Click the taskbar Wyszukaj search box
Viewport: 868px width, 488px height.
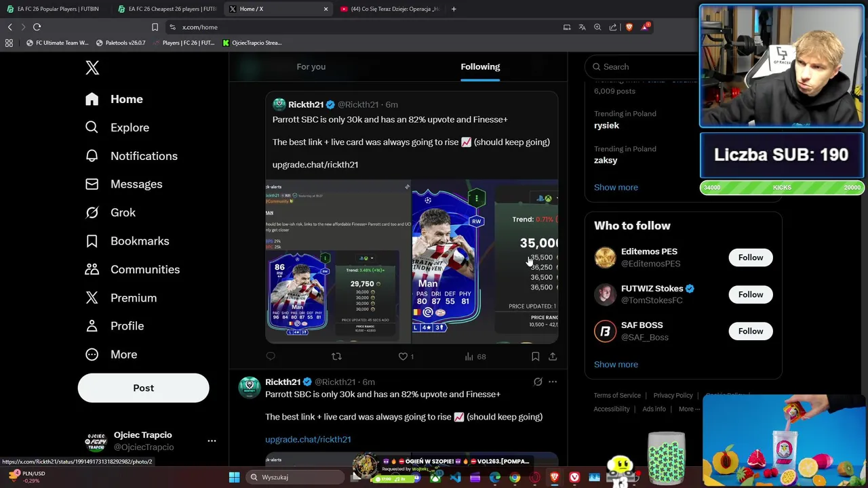295,477
